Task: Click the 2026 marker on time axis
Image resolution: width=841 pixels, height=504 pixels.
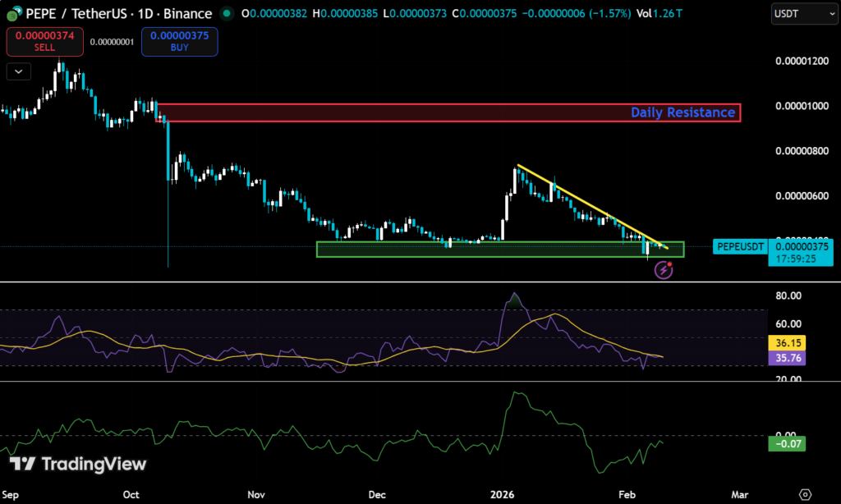Action: pos(502,494)
